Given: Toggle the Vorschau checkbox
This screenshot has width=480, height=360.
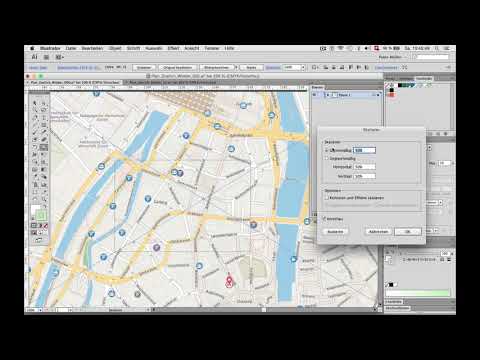Looking at the screenshot, I should [324, 219].
